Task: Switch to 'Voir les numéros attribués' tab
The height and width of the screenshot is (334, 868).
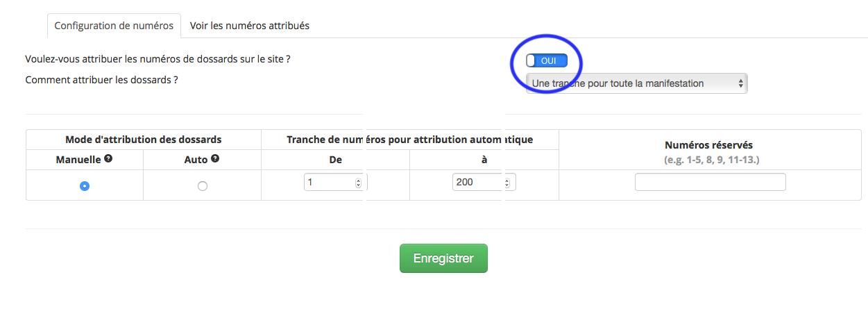Action: (x=250, y=26)
